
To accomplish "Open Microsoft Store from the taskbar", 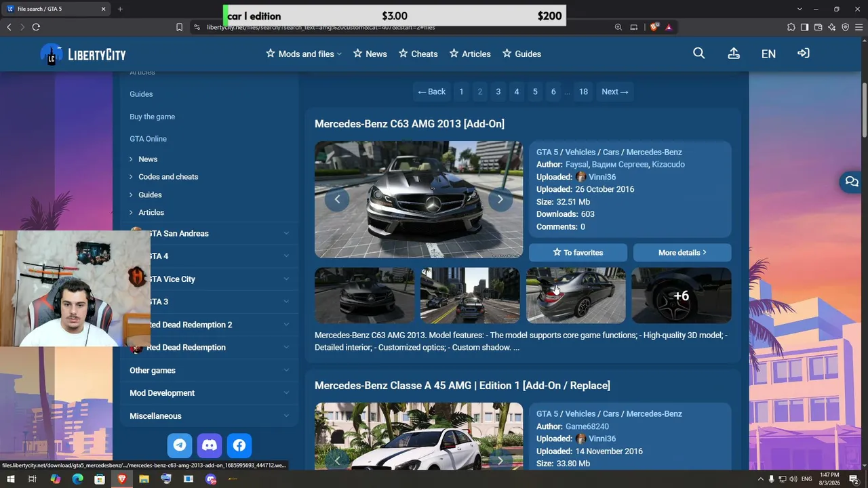I will click(x=100, y=479).
